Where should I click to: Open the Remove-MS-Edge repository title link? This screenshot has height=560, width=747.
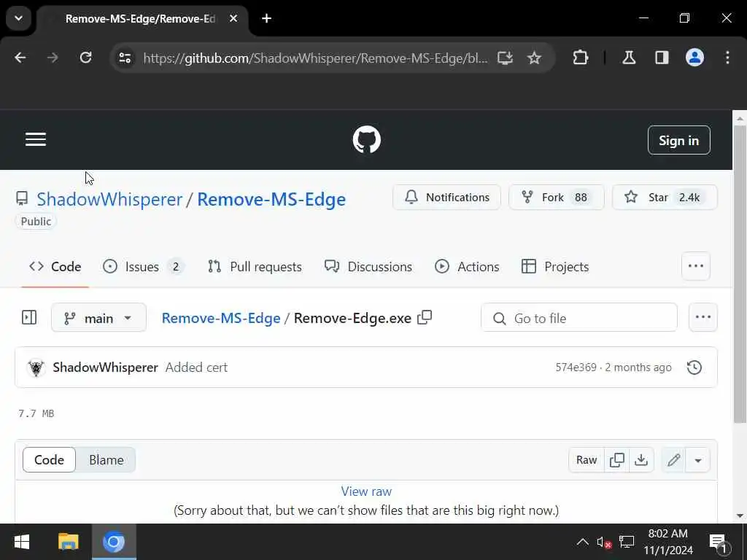coord(271,199)
